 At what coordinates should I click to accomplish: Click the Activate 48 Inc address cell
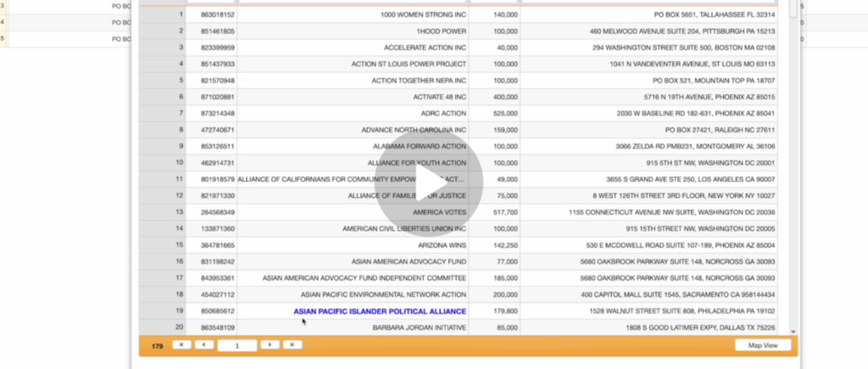(648, 97)
